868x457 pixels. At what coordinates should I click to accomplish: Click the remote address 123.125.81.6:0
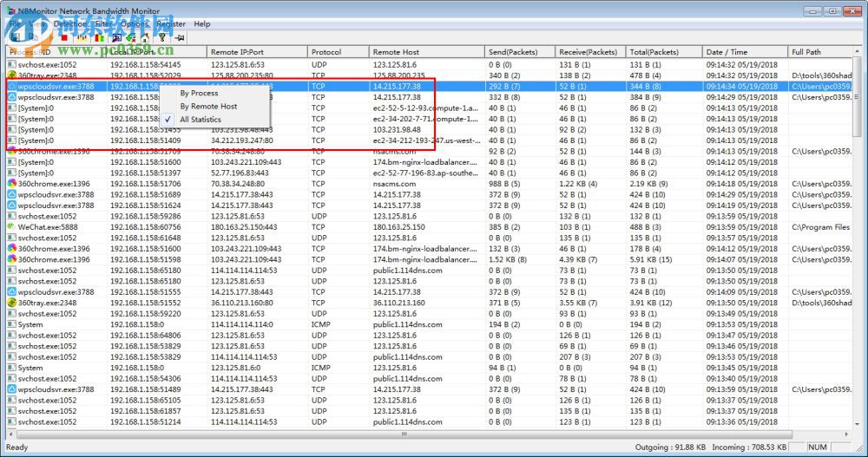(235, 368)
